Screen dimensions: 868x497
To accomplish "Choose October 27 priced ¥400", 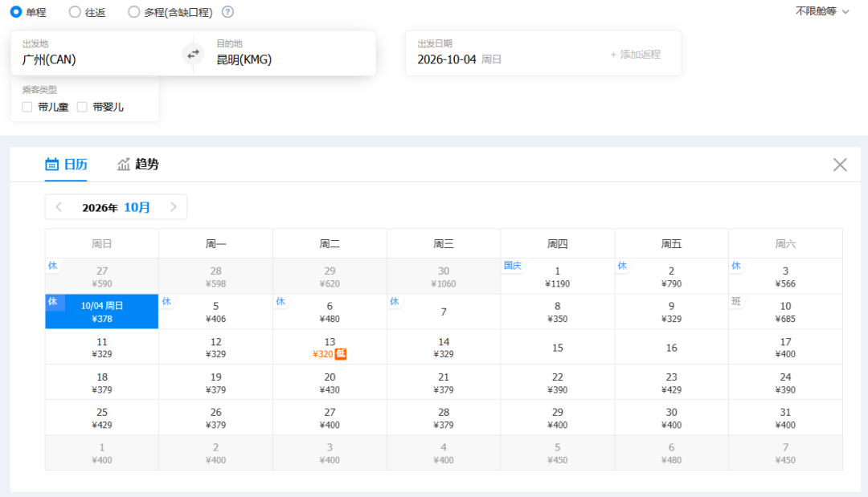I will 330,418.
